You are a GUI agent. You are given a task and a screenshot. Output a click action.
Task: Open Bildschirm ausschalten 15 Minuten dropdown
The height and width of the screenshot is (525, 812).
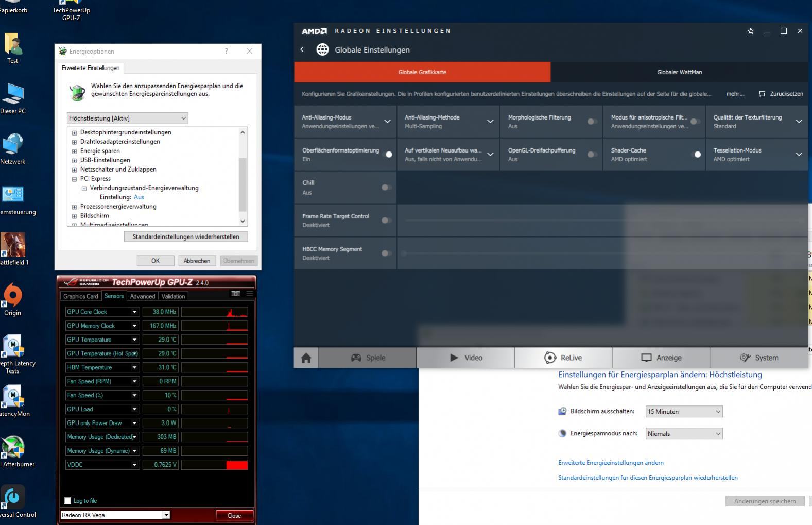coord(684,412)
